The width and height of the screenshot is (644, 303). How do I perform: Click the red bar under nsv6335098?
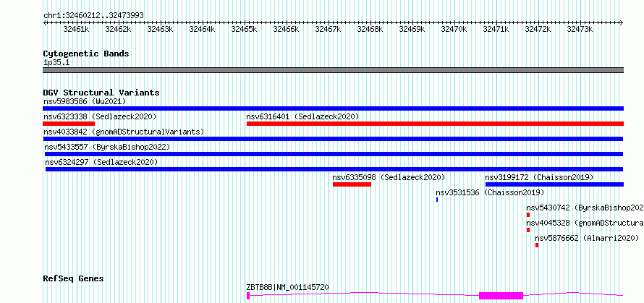[x=352, y=184]
